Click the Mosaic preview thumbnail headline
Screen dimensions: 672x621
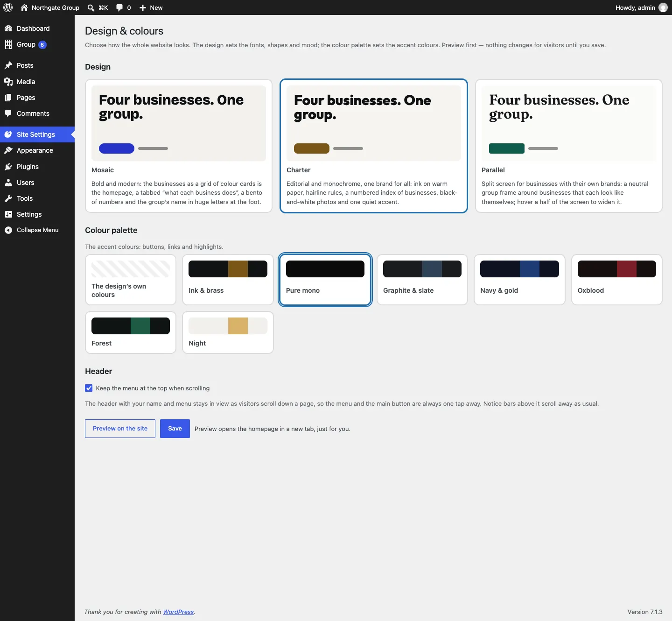coord(171,107)
